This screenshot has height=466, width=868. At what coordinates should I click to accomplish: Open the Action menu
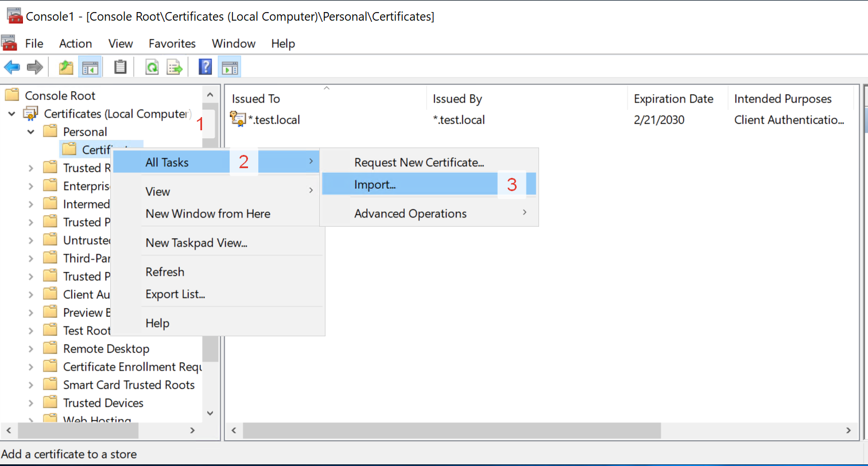(x=75, y=44)
